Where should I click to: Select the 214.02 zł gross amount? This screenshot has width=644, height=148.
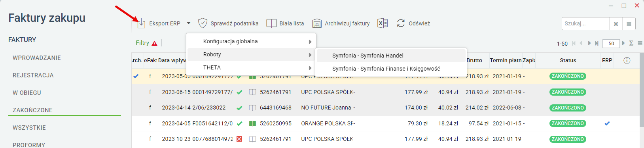pos(477,108)
